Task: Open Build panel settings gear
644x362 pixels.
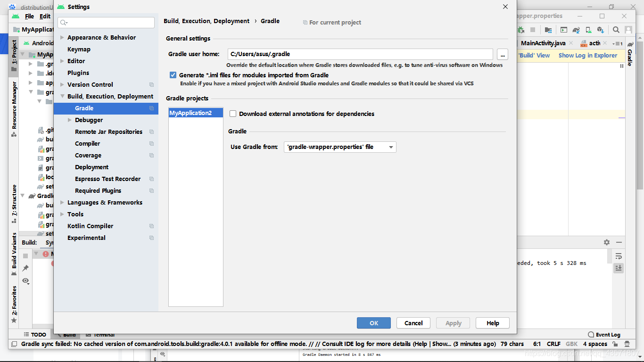Action: pyautogui.click(x=607, y=242)
